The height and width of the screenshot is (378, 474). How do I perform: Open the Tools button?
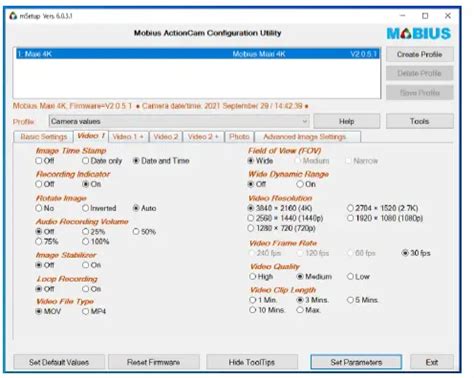point(419,121)
